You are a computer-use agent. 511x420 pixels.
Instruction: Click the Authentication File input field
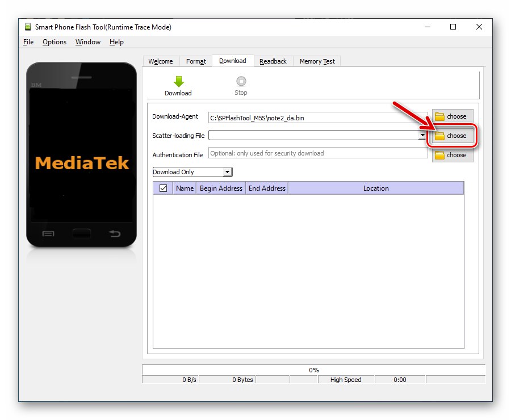point(318,153)
